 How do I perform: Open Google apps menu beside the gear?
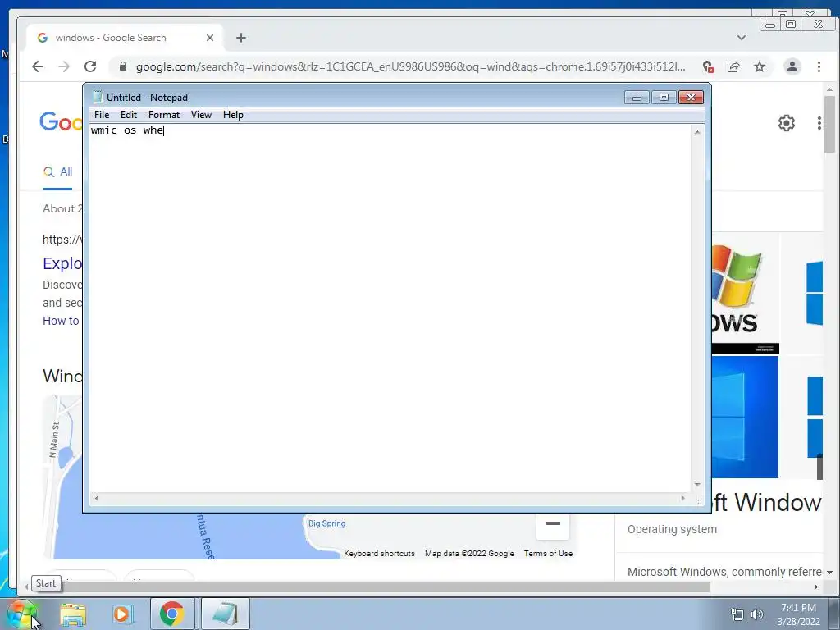pos(819,123)
